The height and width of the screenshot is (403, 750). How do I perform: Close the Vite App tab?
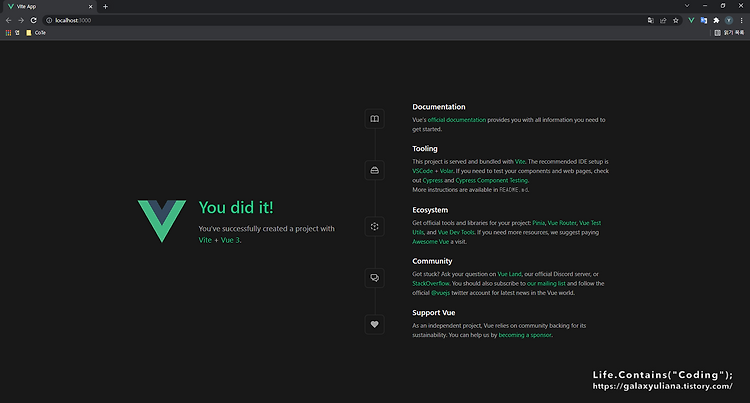[90, 6]
